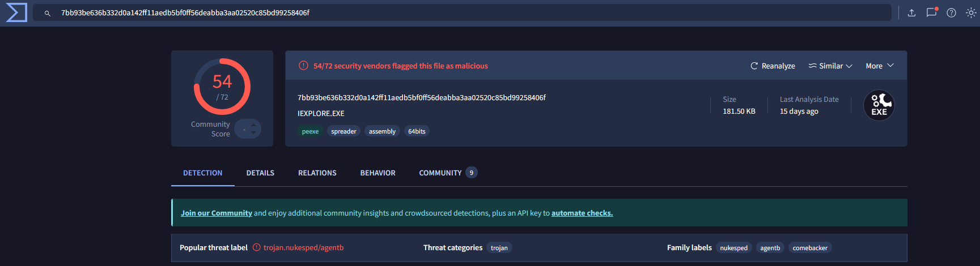This screenshot has height=266, width=980.
Task: Click the 54/72 detection score gauge
Action: click(x=222, y=87)
